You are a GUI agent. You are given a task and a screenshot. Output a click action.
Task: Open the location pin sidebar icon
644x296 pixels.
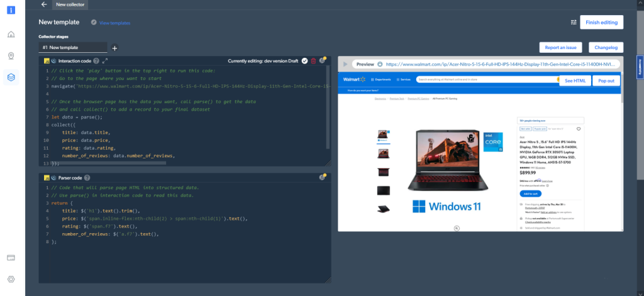coord(11,55)
